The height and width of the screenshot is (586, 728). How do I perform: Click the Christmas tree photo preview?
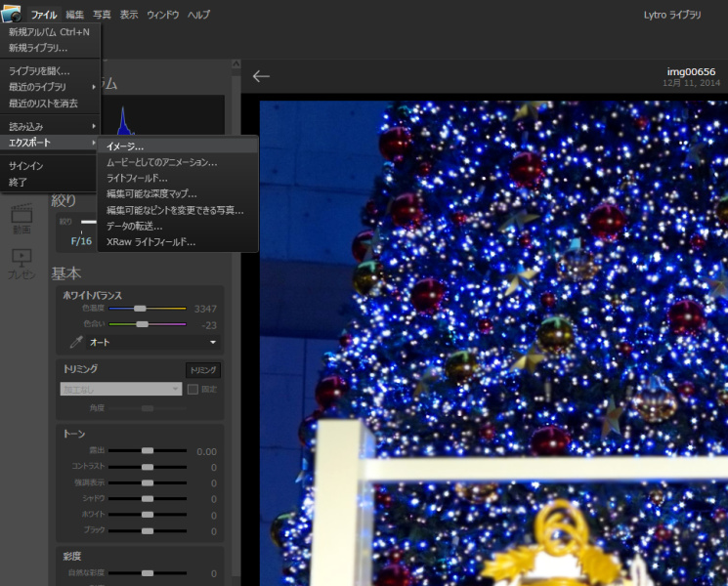click(493, 344)
